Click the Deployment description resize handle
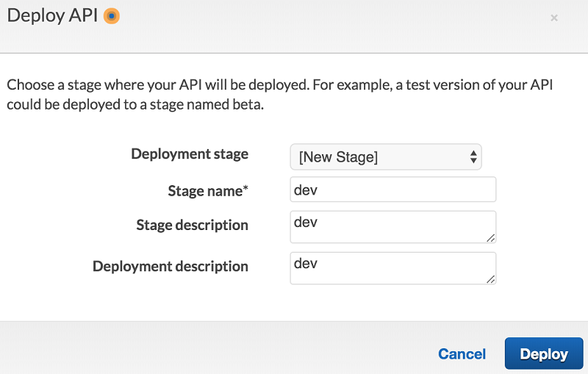588x374 pixels. click(x=490, y=278)
